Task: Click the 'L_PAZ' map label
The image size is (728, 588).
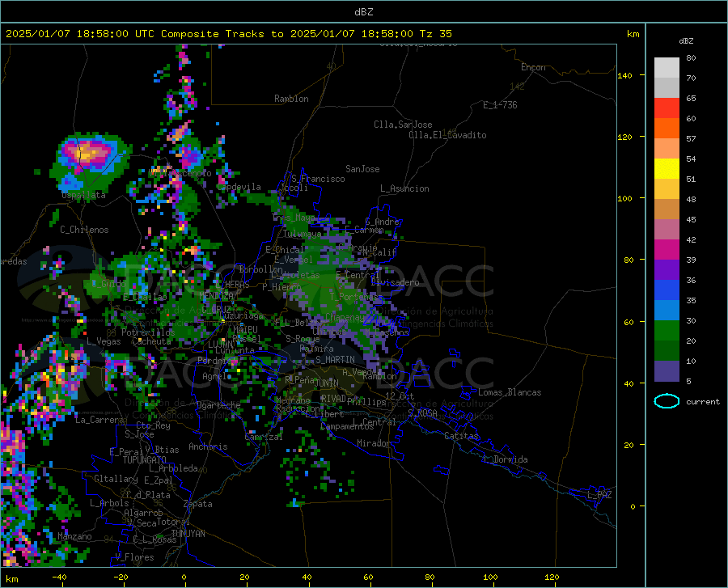Action: tap(599, 495)
